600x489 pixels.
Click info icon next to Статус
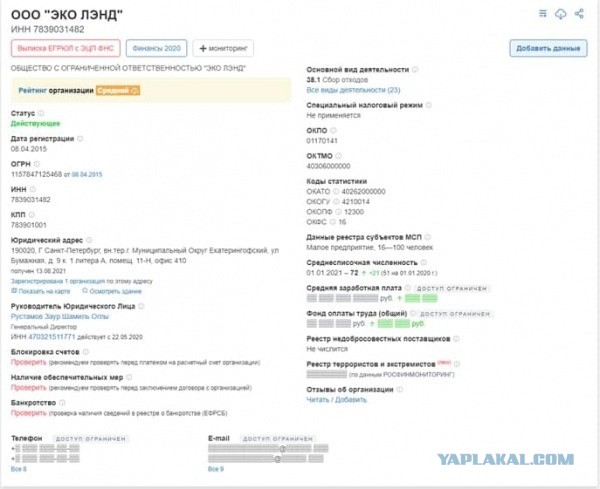pos(39,114)
